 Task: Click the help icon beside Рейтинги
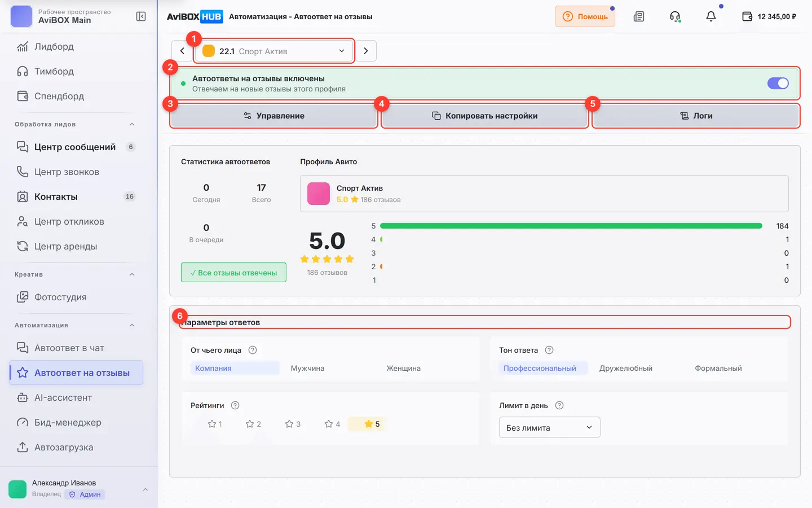pyautogui.click(x=235, y=405)
